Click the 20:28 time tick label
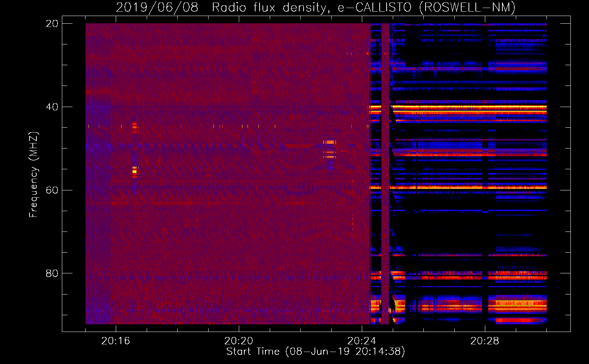589x364 pixels. [485, 341]
